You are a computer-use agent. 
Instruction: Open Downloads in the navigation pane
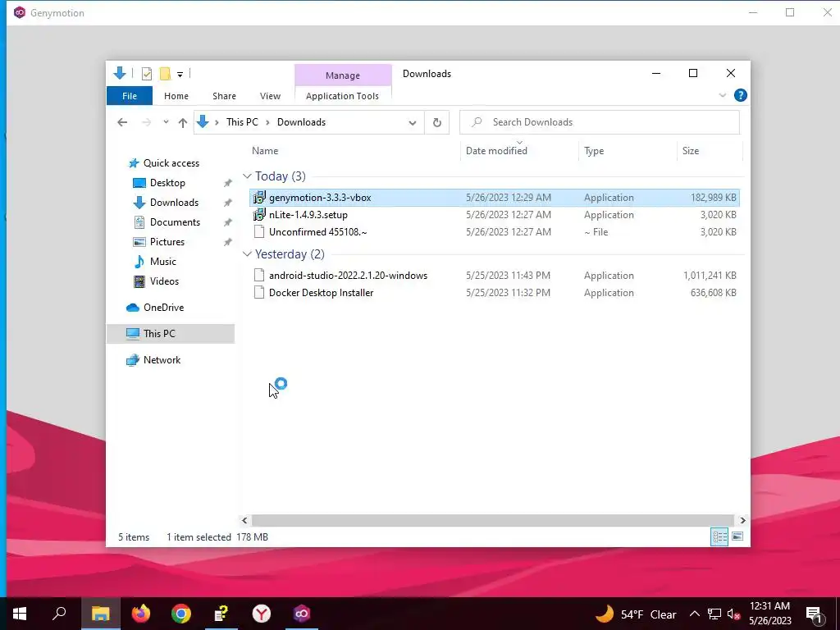[x=174, y=203]
